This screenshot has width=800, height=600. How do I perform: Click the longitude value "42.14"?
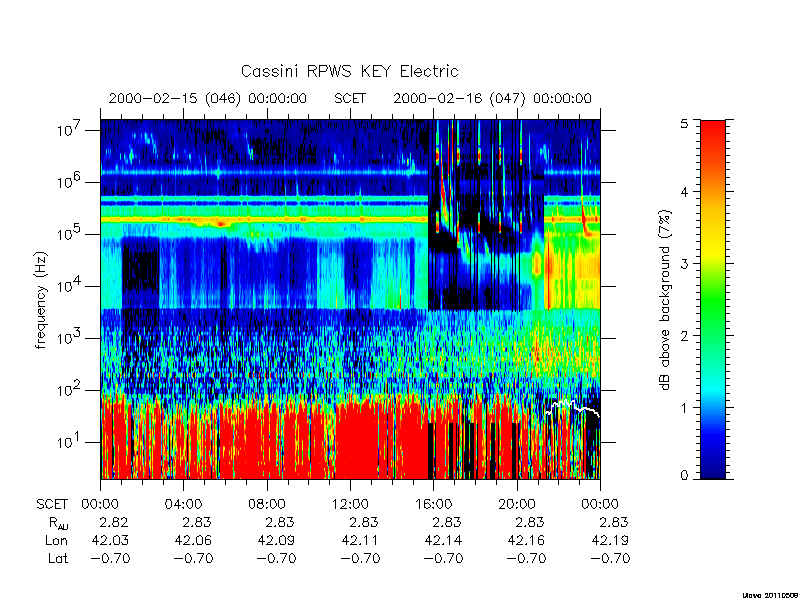pos(443,540)
